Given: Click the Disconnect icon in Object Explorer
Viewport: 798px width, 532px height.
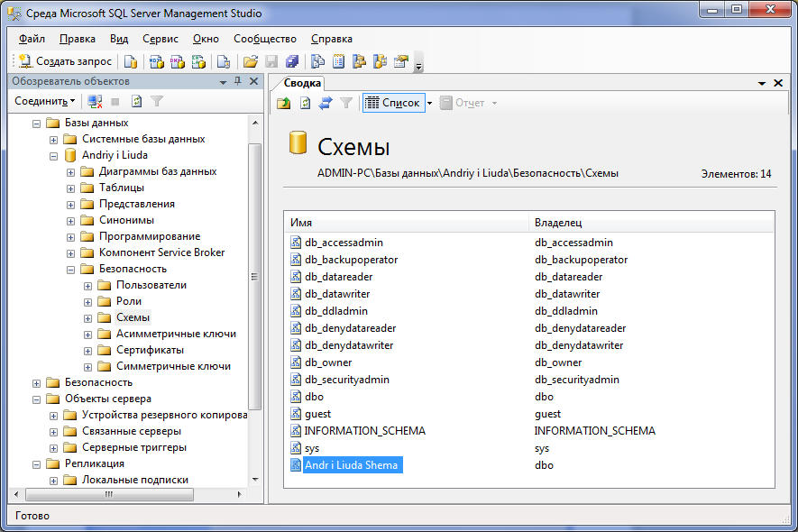Looking at the screenshot, I should point(95,101).
